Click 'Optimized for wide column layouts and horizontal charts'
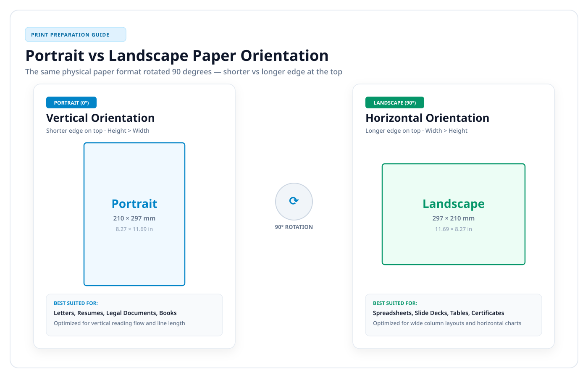588x378 pixels. click(447, 323)
